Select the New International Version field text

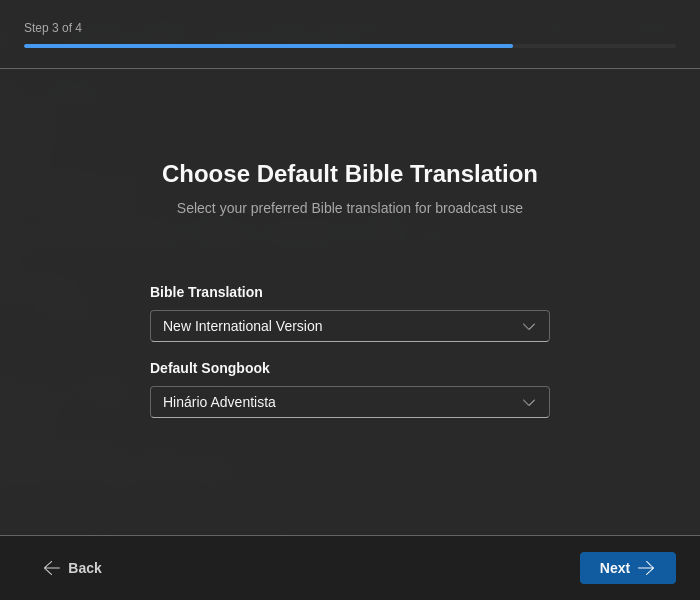coord(243,326)
